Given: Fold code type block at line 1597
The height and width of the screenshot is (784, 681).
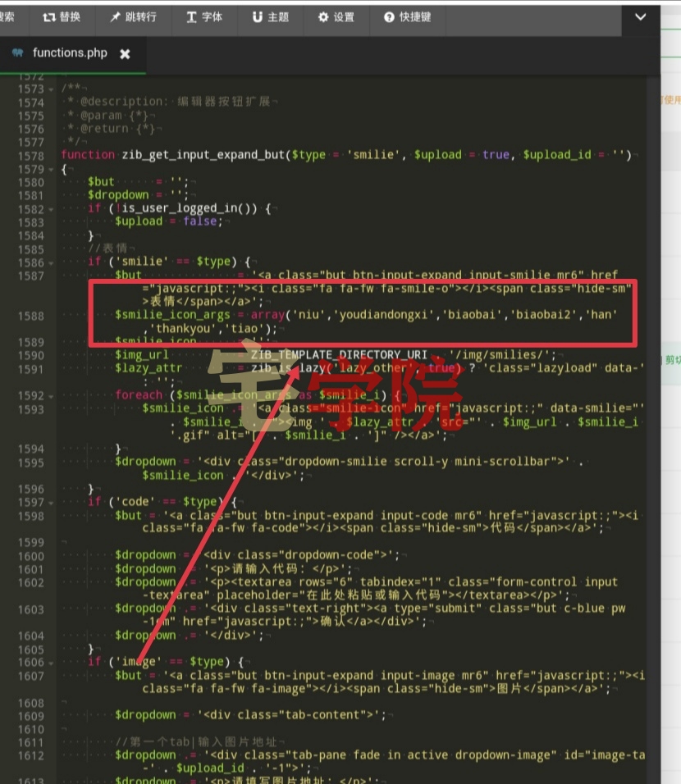Looking at the screenshot, I should [x=51, y=503].
